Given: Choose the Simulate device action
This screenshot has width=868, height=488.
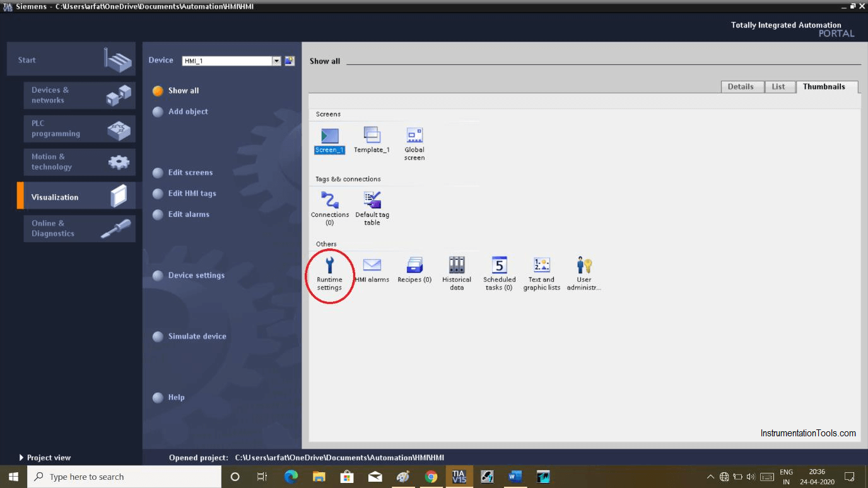Looking at the screenshot, I should 189,337.
